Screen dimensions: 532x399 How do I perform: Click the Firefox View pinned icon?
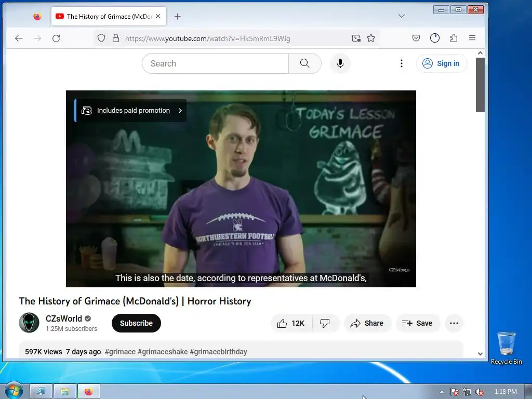(37, 16)
